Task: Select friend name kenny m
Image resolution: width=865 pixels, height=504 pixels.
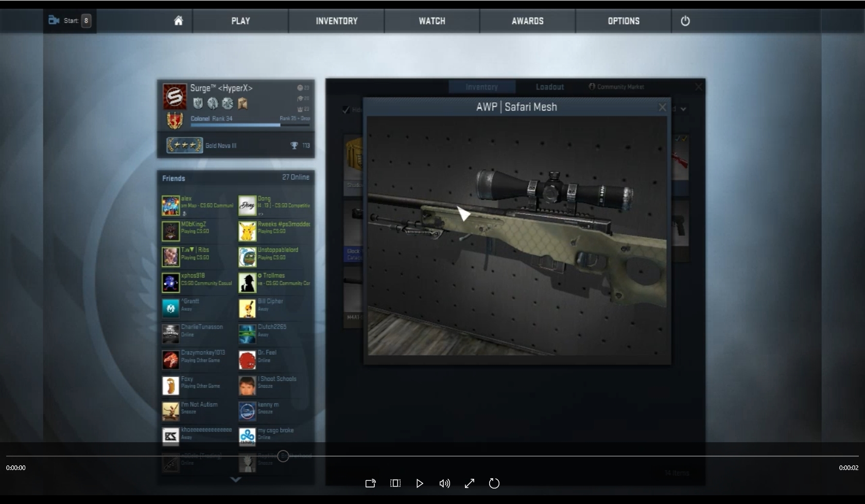Action: [x=268, y=405]
